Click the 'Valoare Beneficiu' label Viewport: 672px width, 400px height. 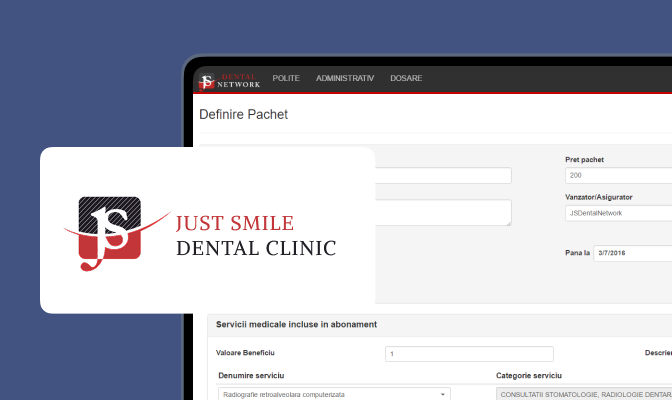pos(245,353)
